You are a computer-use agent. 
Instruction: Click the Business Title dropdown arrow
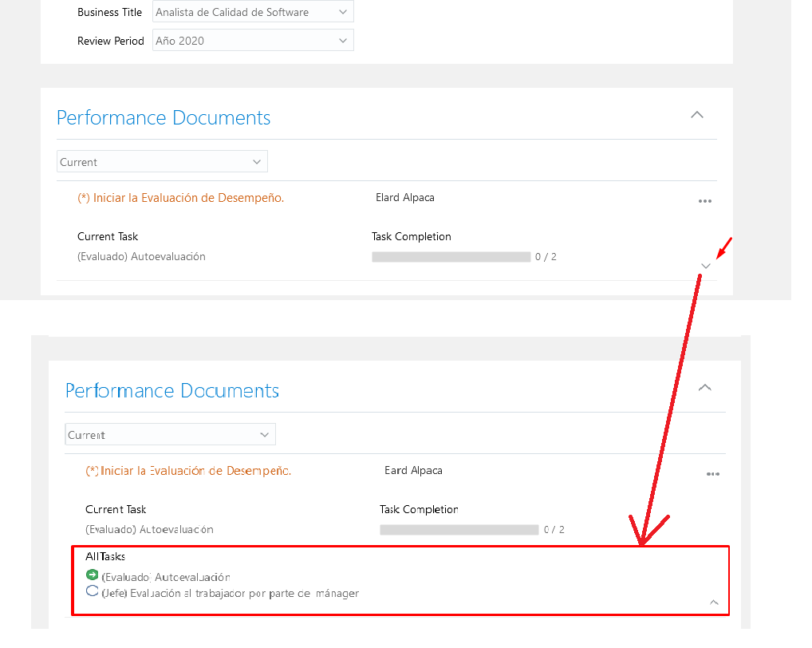(342, 11)
